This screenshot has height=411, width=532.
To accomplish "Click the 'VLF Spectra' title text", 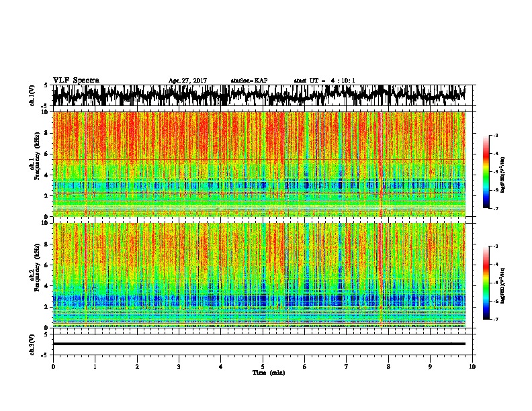I will 76,81.
